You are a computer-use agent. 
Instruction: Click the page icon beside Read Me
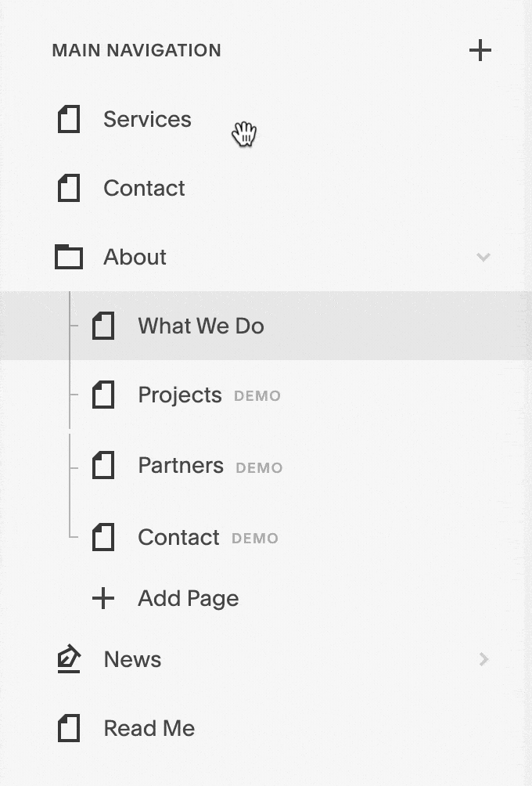[69, 729]
